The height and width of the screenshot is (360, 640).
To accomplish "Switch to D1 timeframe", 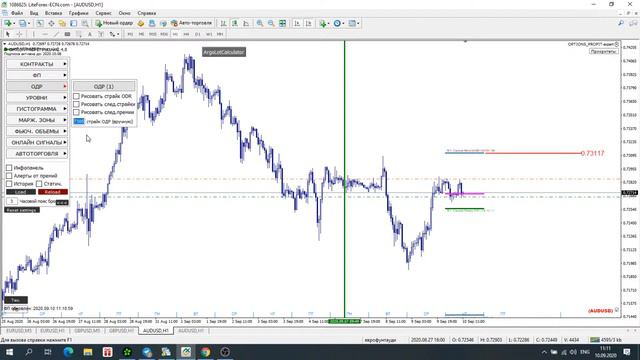I will coord(198,34).
